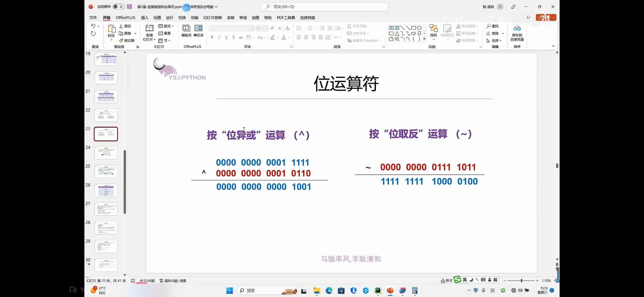This screenshot has width=644, height=297.
Task: Switch to the Insert (插入) tab
Action: (145, 18)
